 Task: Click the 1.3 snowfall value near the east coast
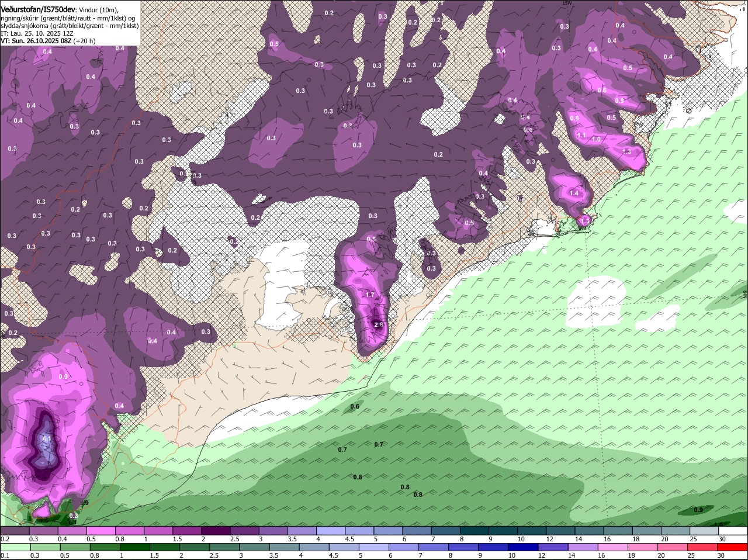627,151
